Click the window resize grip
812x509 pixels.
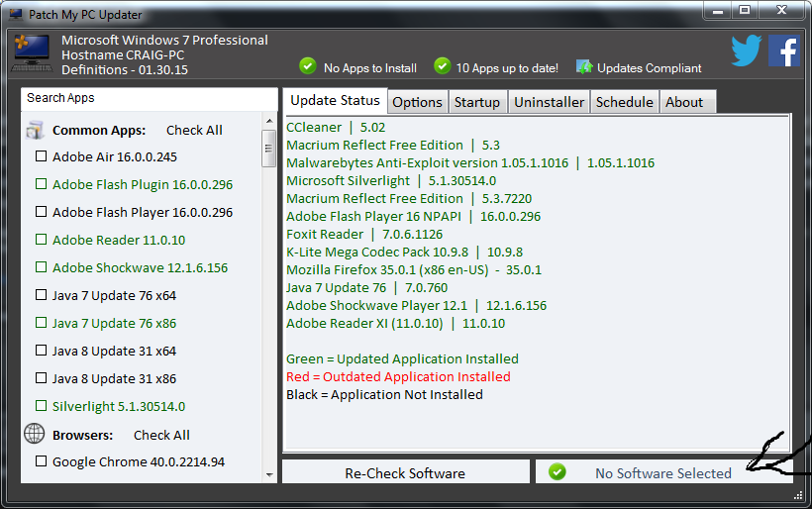[x=798, y=495]
